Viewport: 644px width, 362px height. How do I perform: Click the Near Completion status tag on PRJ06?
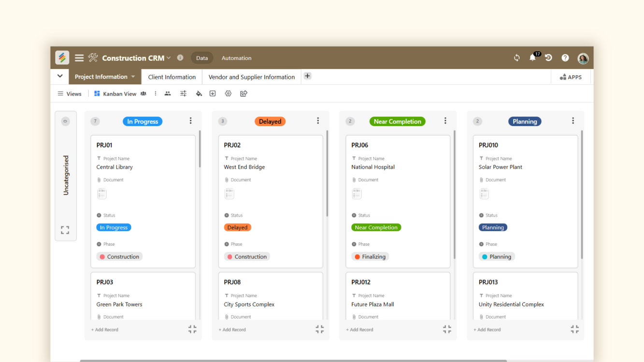pos(376,227)
